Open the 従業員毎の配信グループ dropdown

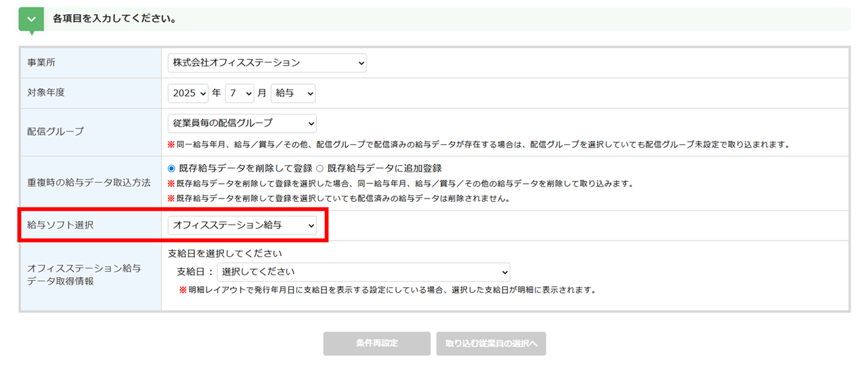[x=242, y=123]
